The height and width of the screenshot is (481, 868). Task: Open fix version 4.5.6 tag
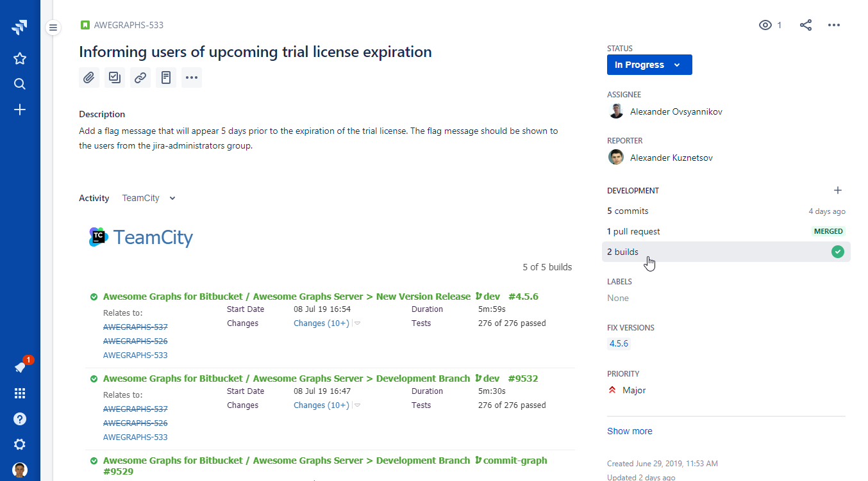pos(619,343)
